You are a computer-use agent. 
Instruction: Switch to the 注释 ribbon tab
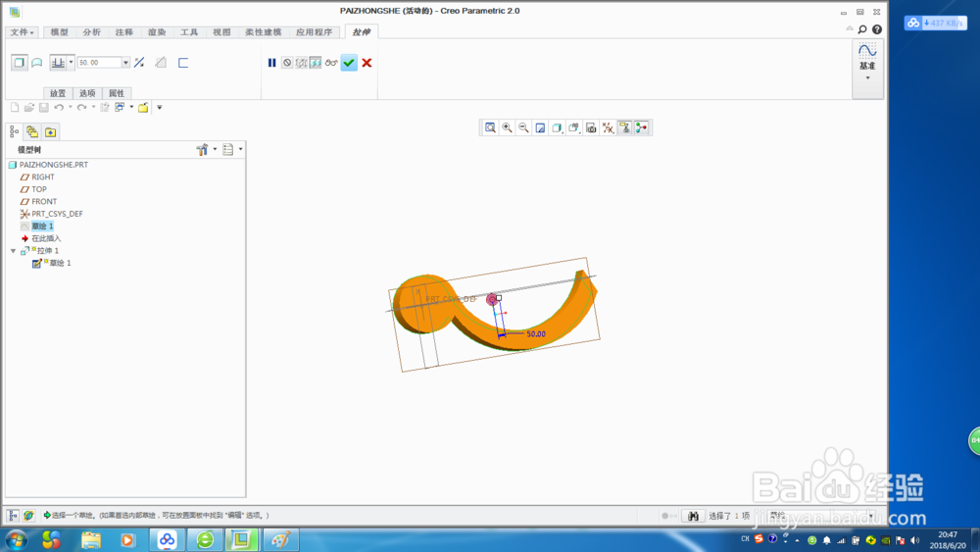(124, 32)
